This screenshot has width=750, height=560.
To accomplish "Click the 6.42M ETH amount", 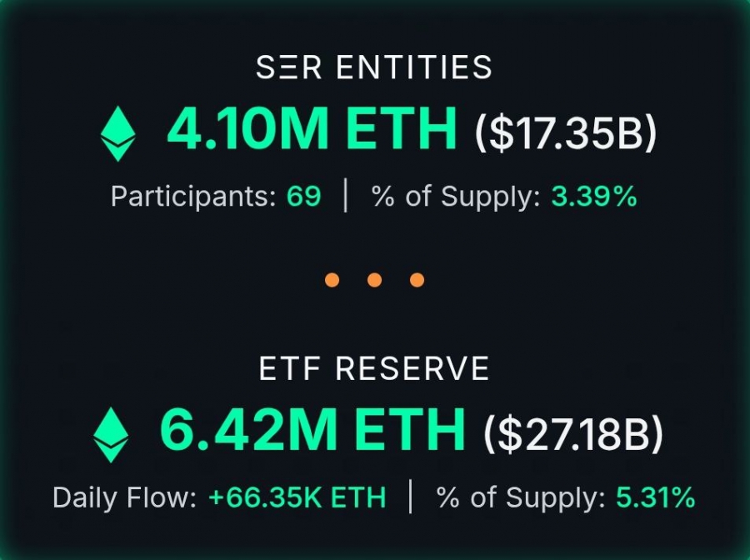I will click(x=312, y=432).
